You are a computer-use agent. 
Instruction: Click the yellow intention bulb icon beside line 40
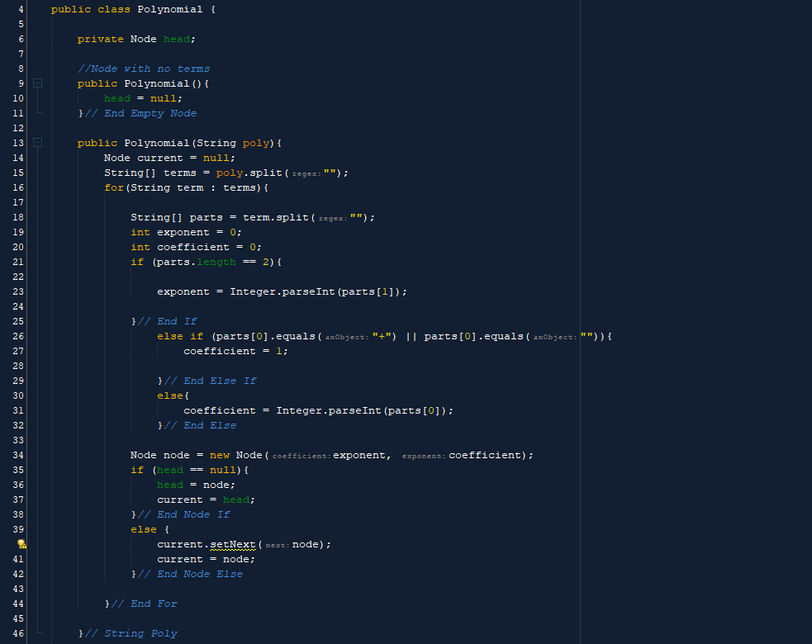click(x=21, y=544)
